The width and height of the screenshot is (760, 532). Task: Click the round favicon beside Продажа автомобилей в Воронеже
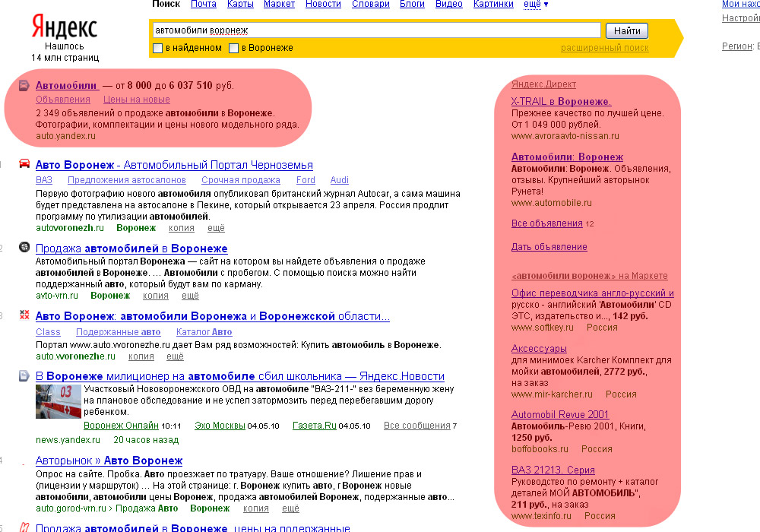(x=24, y=247)
